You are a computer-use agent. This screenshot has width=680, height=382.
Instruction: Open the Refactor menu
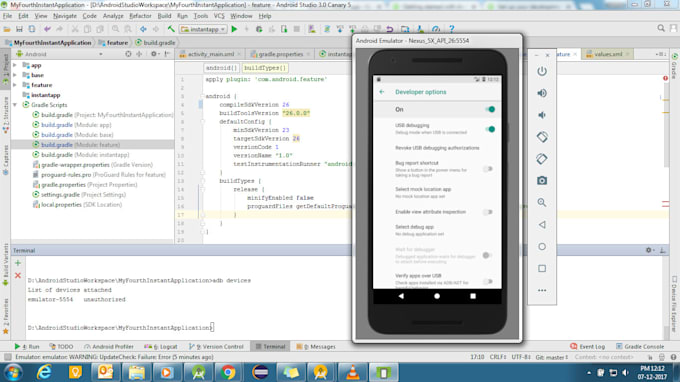pyautogui.click(x=140, y=16)
